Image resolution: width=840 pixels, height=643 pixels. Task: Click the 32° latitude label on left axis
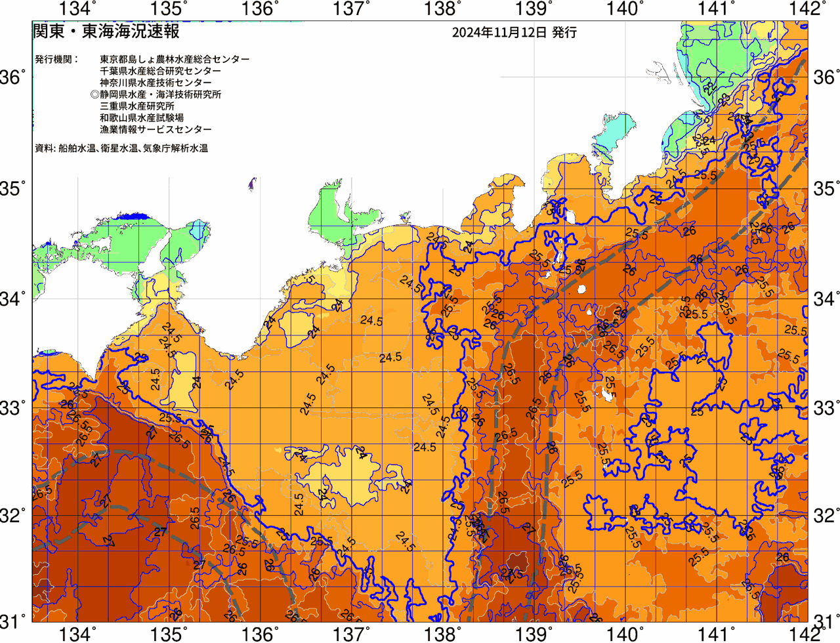coord(14,516)
